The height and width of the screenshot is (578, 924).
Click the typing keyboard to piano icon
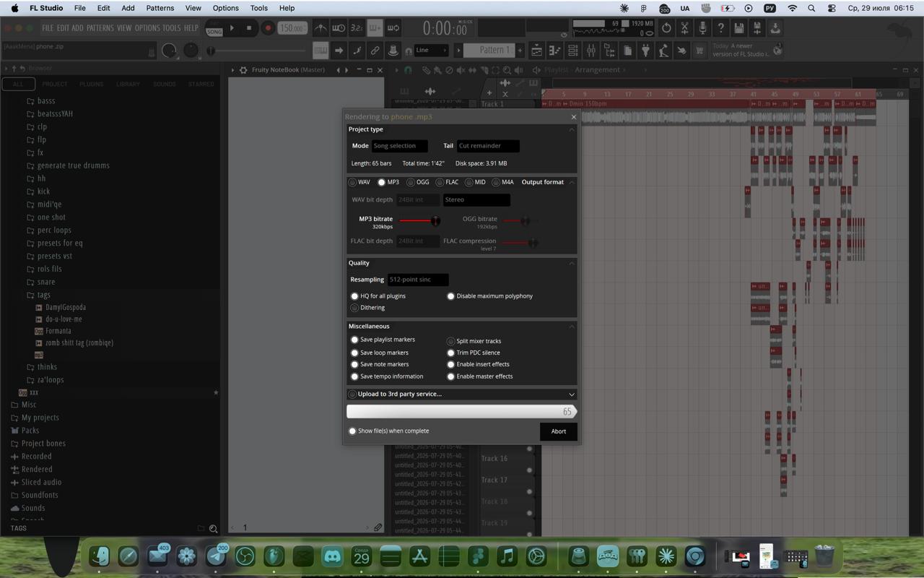[x=321, y=51]
